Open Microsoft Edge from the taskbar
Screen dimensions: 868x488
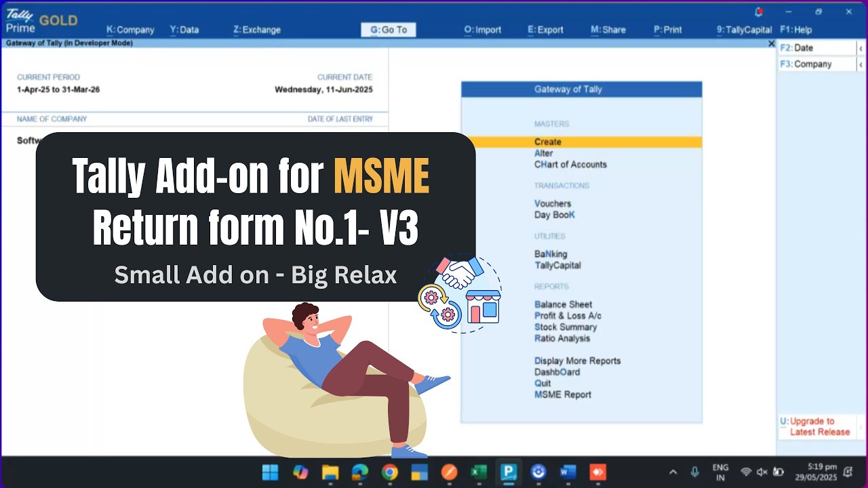click(x=359, y=472)
